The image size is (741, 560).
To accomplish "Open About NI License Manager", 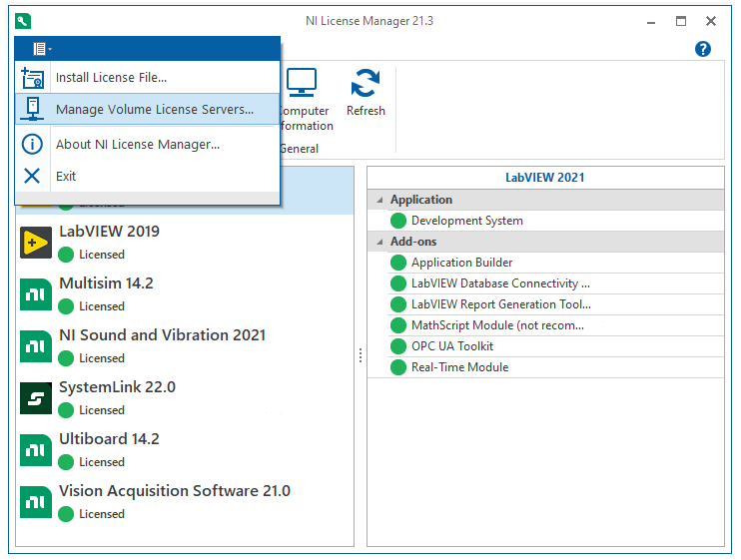I will 137,144.
